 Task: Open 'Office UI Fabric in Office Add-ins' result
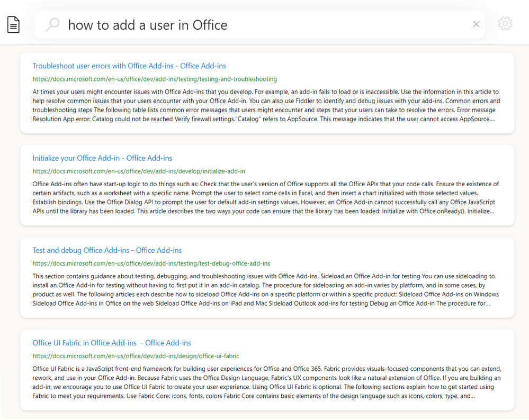click(x=112, y=343)
